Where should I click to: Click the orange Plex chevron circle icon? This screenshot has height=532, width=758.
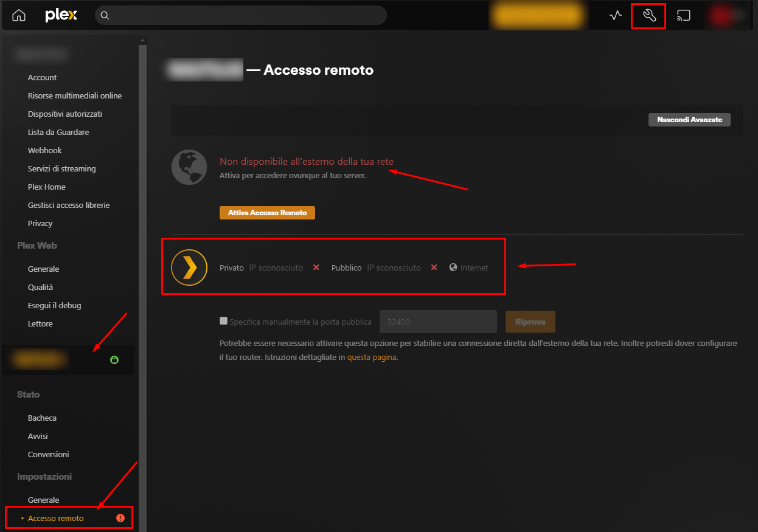(189, 267)
